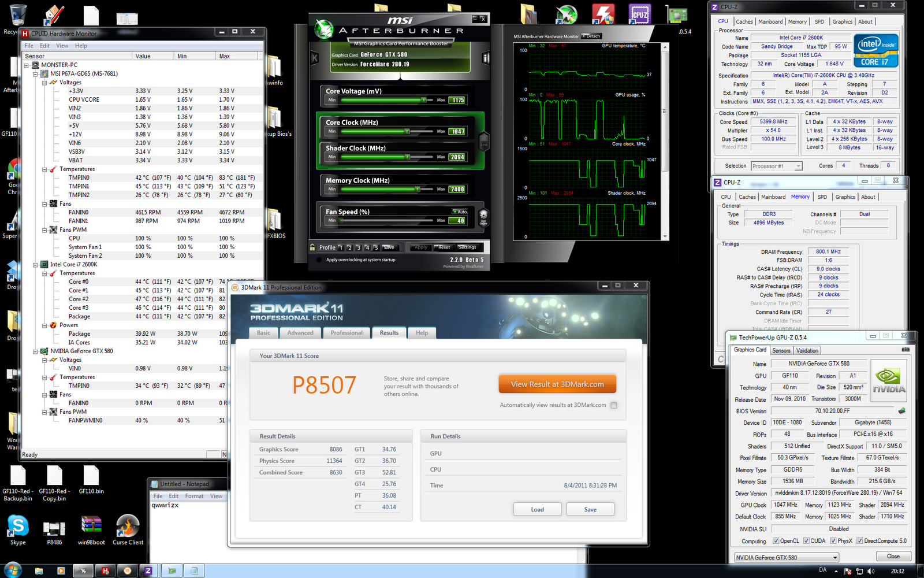
Task: Toggle Auto fan speed in Afterburner
Action: tap(460, 212)
